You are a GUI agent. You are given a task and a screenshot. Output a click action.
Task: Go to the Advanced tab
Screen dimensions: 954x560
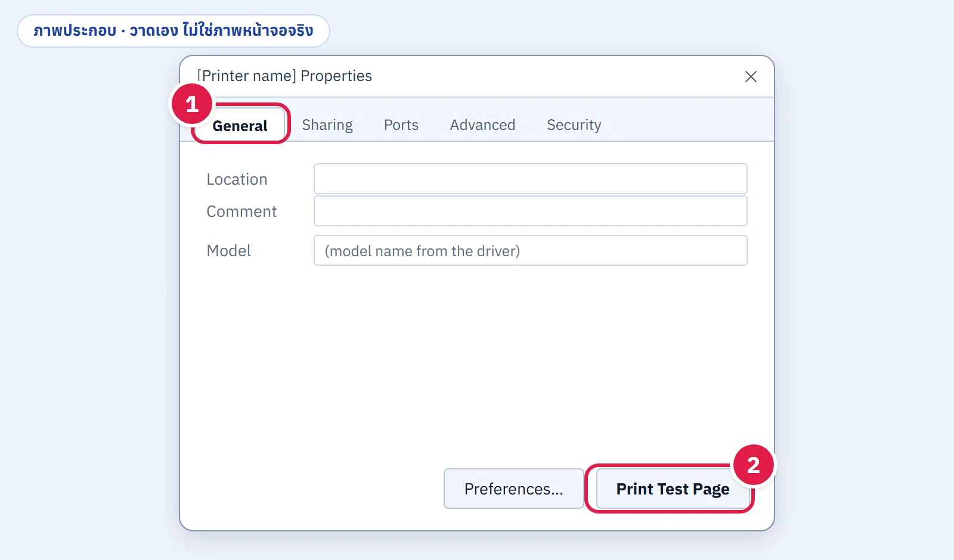(x=482, y=125)
